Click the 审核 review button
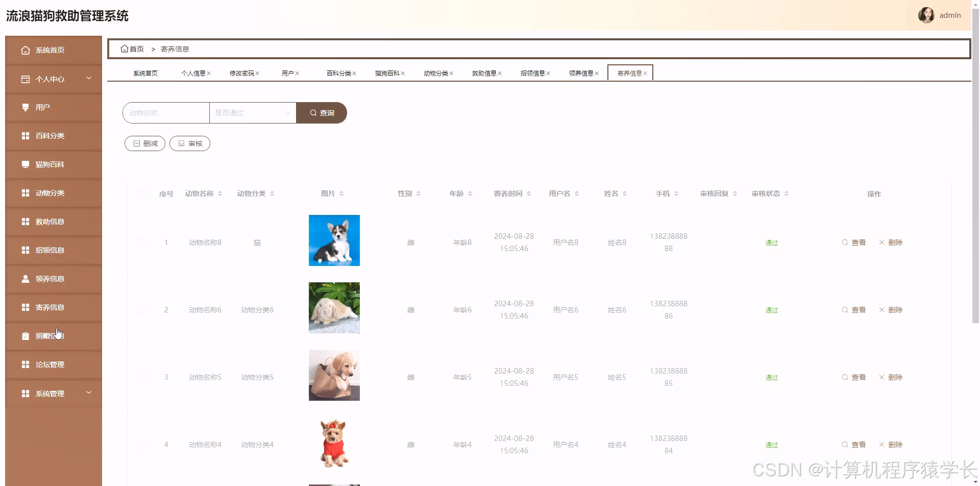 point(189,143)
